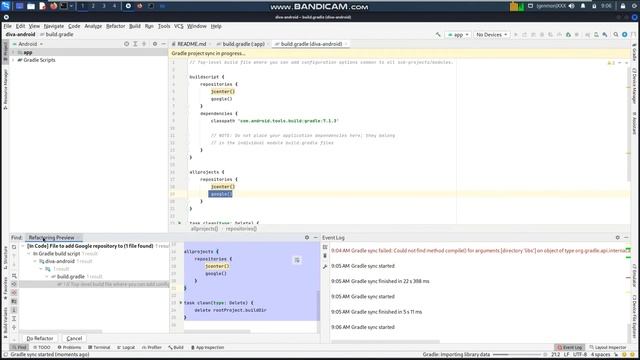Click the Event Log wrench settings icon
This screenshot has height=360, width=640.
click(x=325, y=267)
